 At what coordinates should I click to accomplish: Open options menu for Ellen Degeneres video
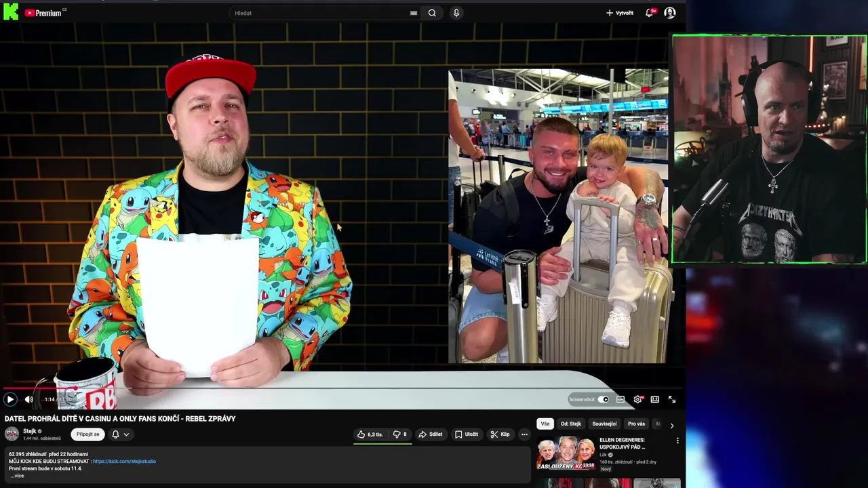[x=677, y=441]
